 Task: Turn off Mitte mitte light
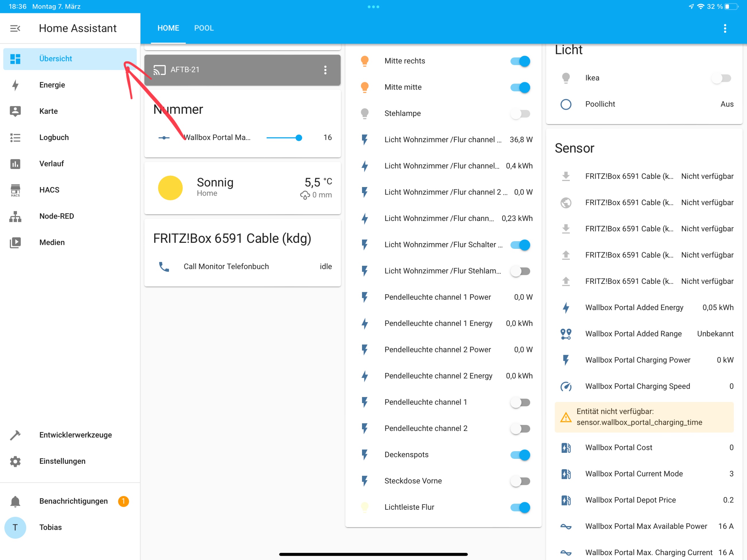click(x=520, y=87)
